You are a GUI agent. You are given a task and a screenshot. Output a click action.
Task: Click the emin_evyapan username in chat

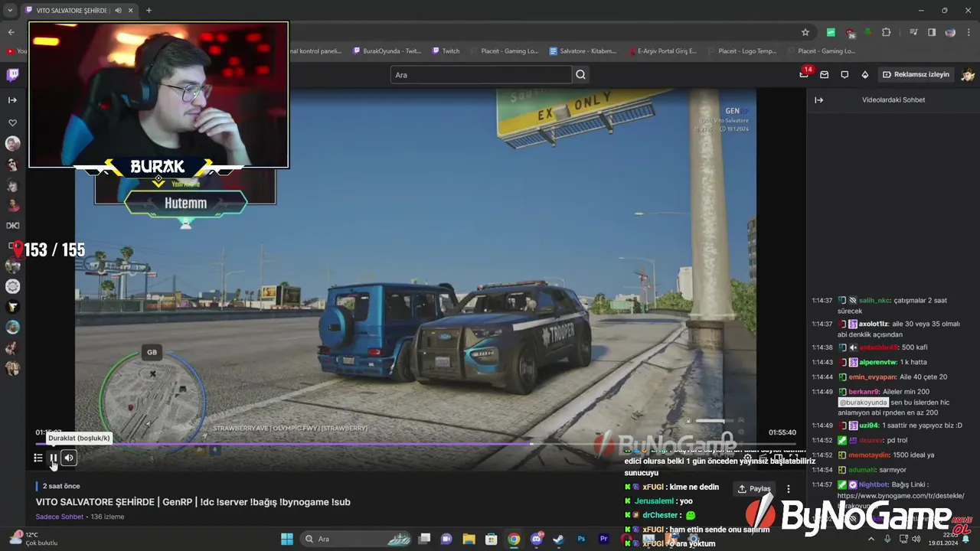coord(873,377)
